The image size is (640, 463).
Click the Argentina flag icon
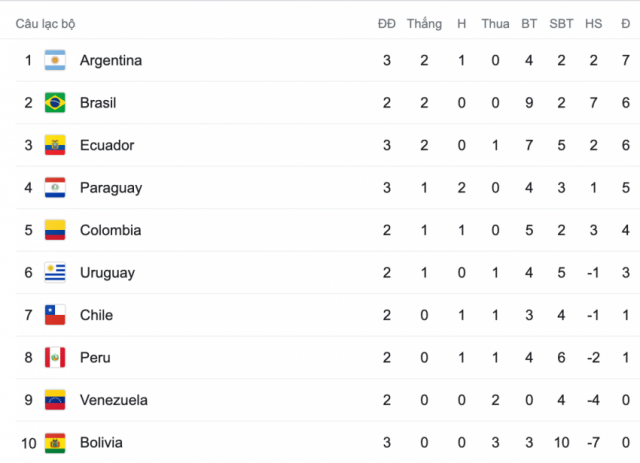click(55, 60)
